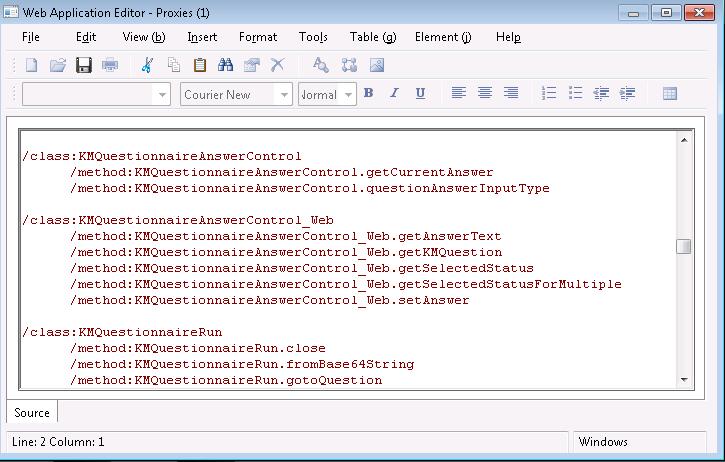The image size is (725, 462).
Task: Apply bulleted list
Action: [575, 93]
